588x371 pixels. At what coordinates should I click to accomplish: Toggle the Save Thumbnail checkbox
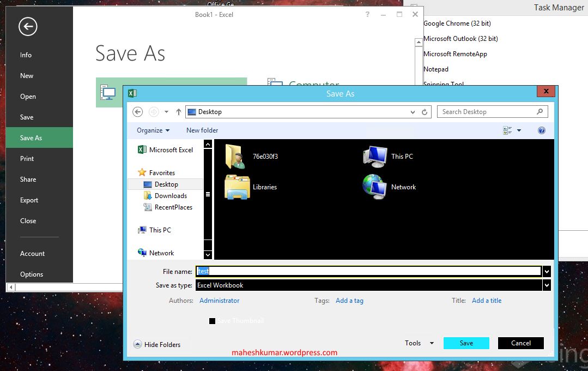point(212,321)
